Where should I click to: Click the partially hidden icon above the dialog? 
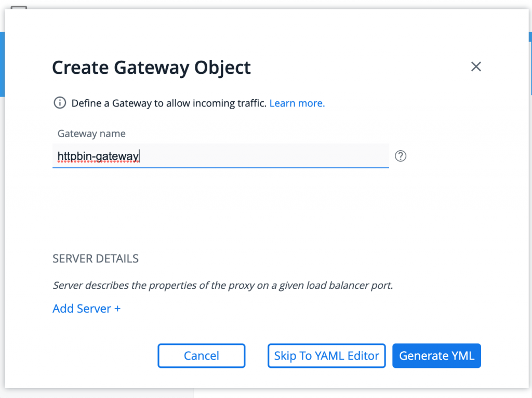tap(19, 7)
